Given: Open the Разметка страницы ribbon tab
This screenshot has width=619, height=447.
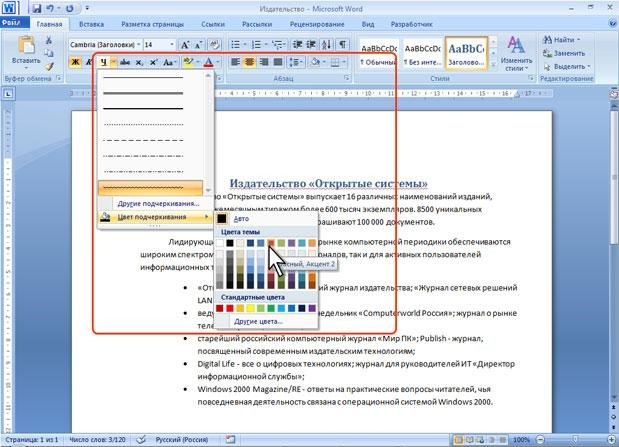Looking at the screenshot, I should (x=152, y=24).
